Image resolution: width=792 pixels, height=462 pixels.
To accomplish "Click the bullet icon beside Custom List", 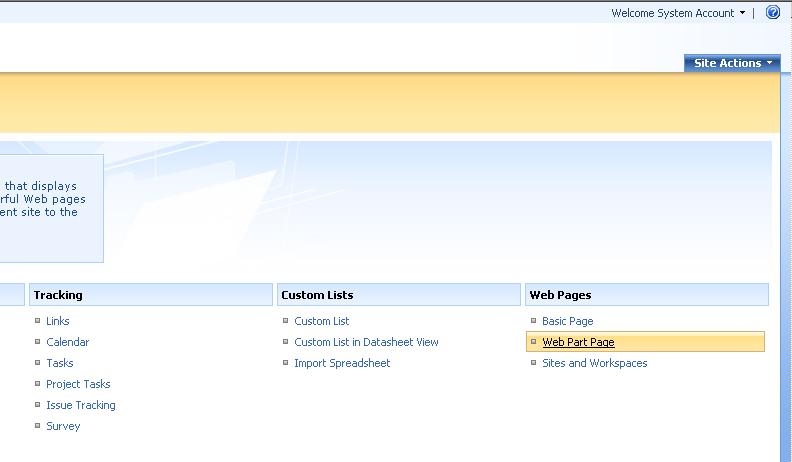I will [285, 321].
